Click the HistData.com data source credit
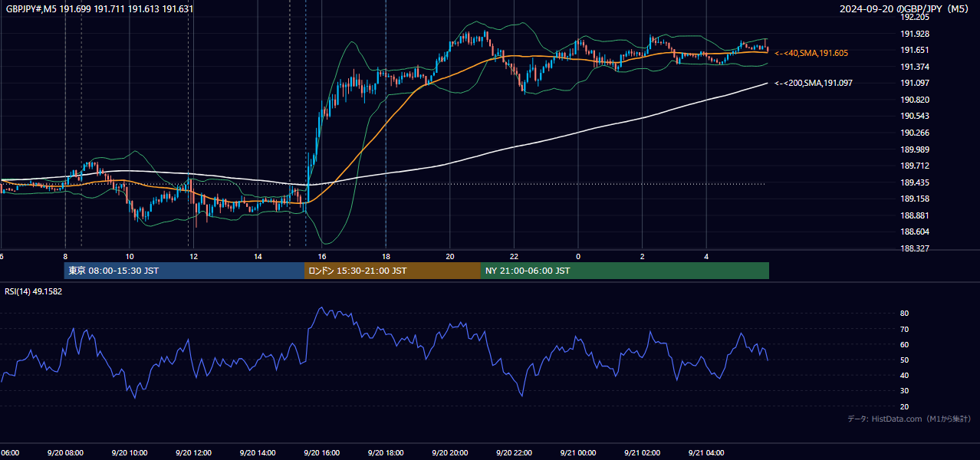The image size is (980, 460). 909,419
